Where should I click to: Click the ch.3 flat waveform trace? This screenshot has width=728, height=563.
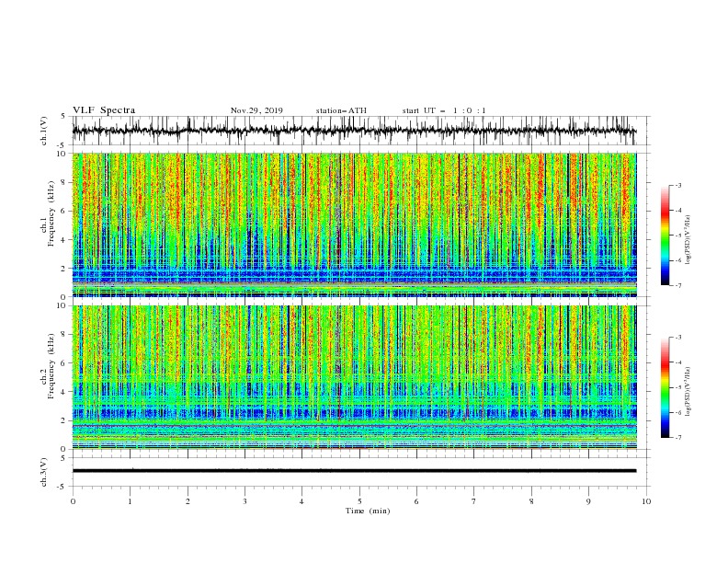pyautogui.click(x=354, y=471)
